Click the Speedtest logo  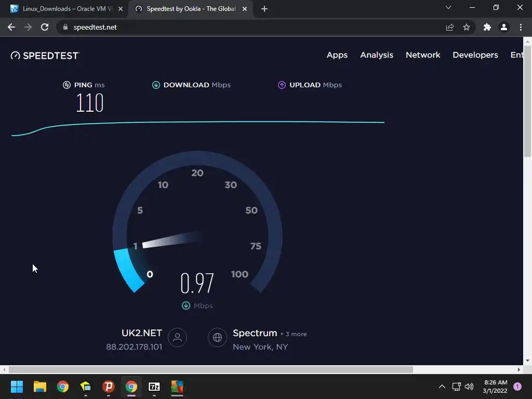click(x=45, y=56)
